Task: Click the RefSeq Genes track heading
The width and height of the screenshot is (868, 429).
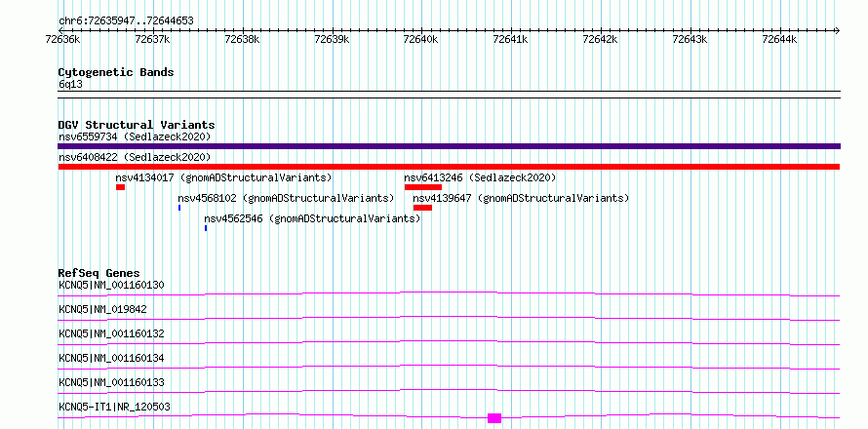Action: (99, 273)
